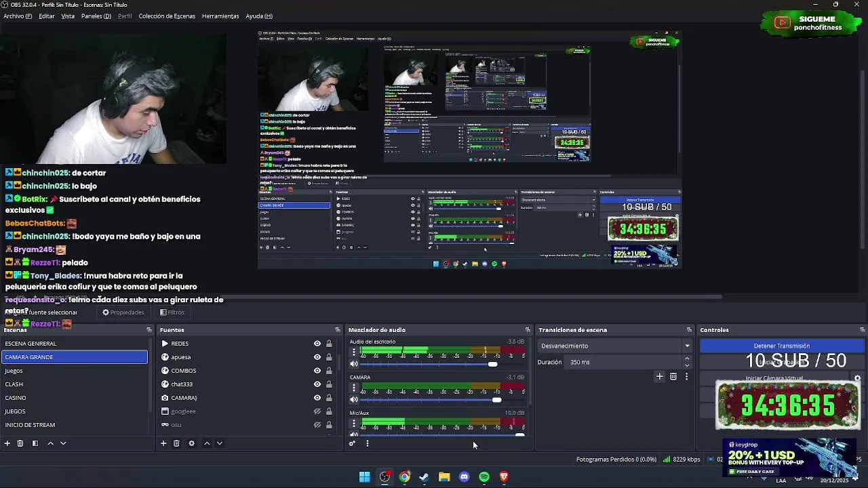
Task: Open the Ayuda menu
Action: (259, 16)
